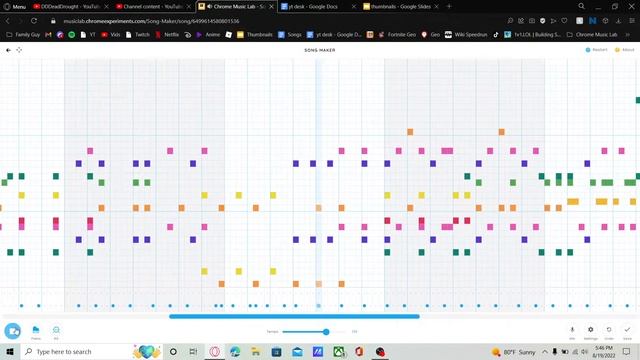
Task: Toggle the wide pink note in upper pink row
Action: click(447, 151)
